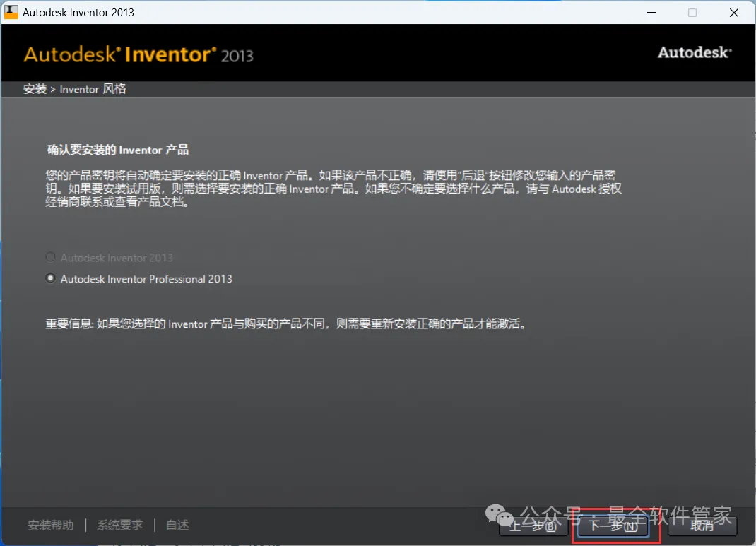The height and width of the screenshot is (546, 756).
Task: Click the Inventor 风格 breadcrumb text
Action: [x=93, y=89]
